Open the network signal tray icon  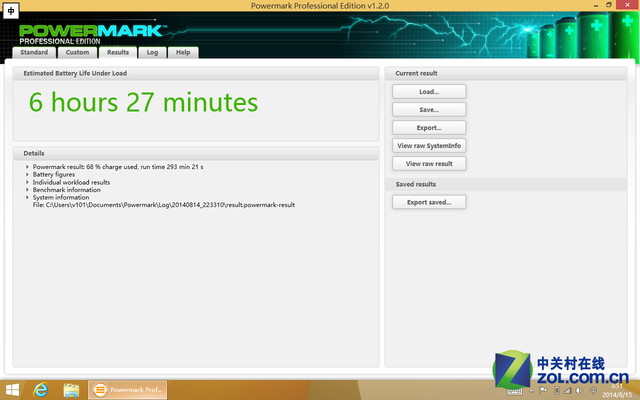(x=567, y=391)
